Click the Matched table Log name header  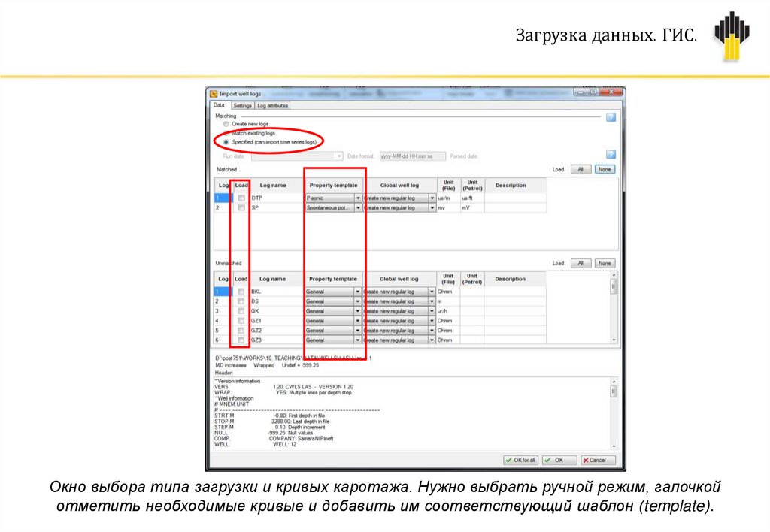coord(272,186)
